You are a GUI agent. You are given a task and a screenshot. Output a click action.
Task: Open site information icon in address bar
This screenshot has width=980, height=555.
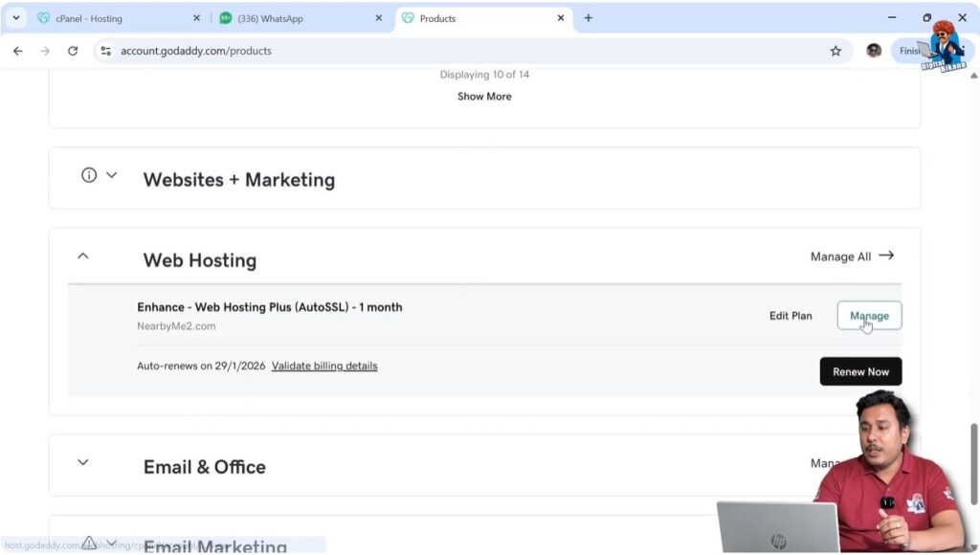106,51
